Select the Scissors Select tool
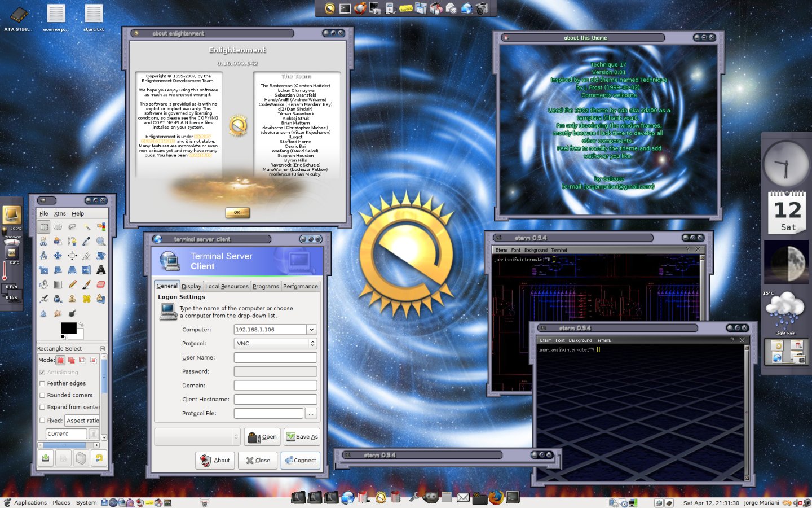The image size is (812, 508). [43, 241]
